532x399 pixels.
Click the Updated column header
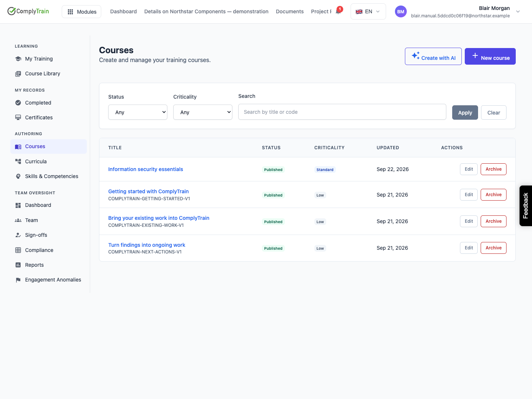coord(388,148)
